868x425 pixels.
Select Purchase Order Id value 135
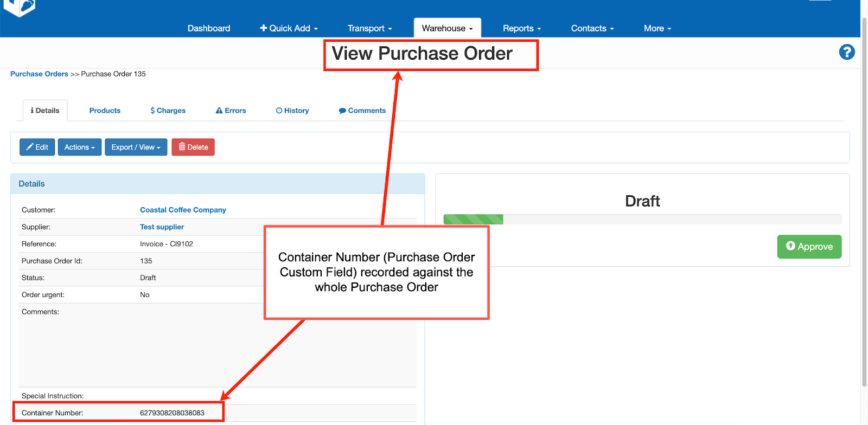[x=146, y=261]
